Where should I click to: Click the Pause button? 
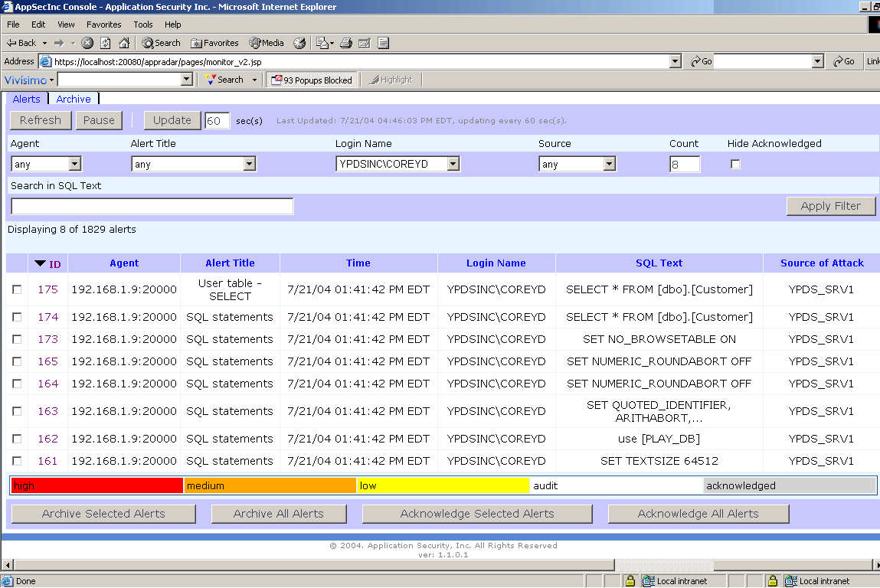pos(99,120)
